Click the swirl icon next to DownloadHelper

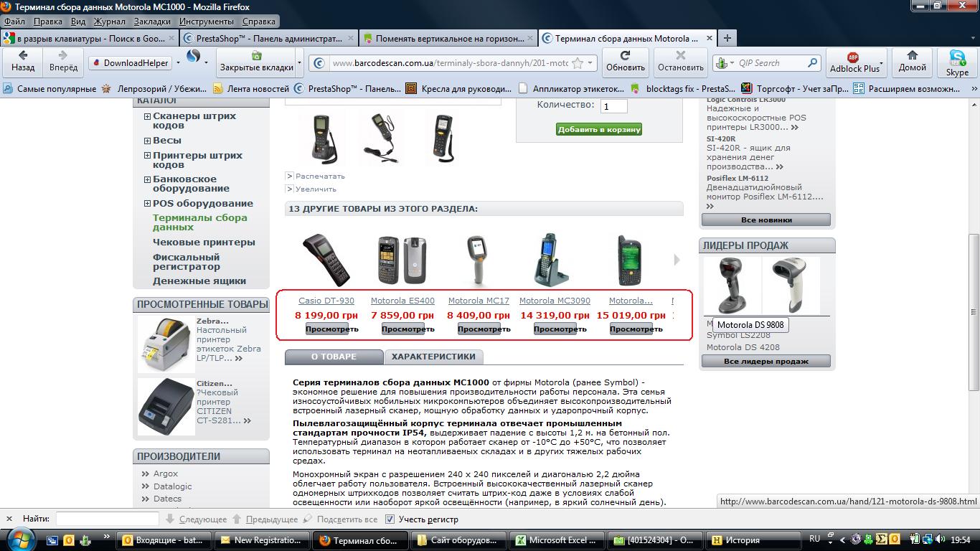[x=193, y=57]
